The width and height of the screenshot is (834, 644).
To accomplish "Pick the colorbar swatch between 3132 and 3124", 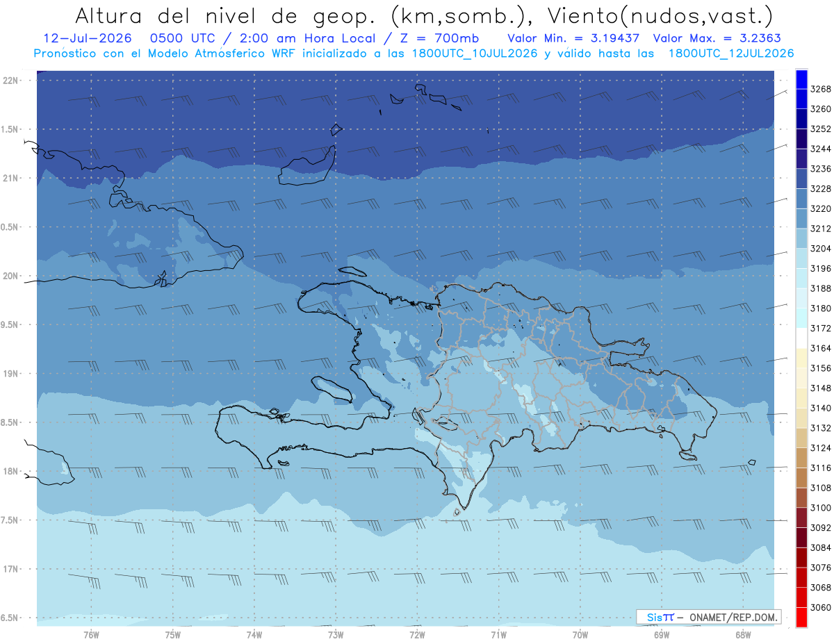I will click(801, 438).
